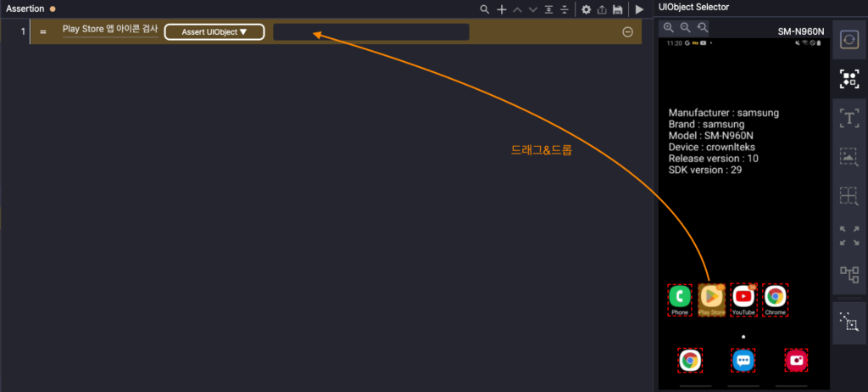Select the YouTube app icon on device
The height and width of the screenshot is (392, 868).
[x=743, y=297]
